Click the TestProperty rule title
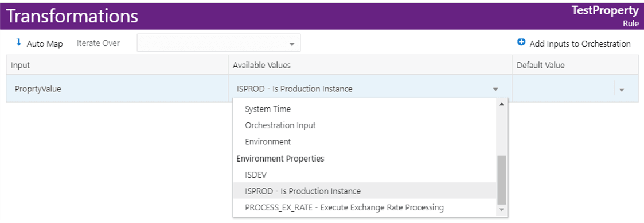 point(605,11)
